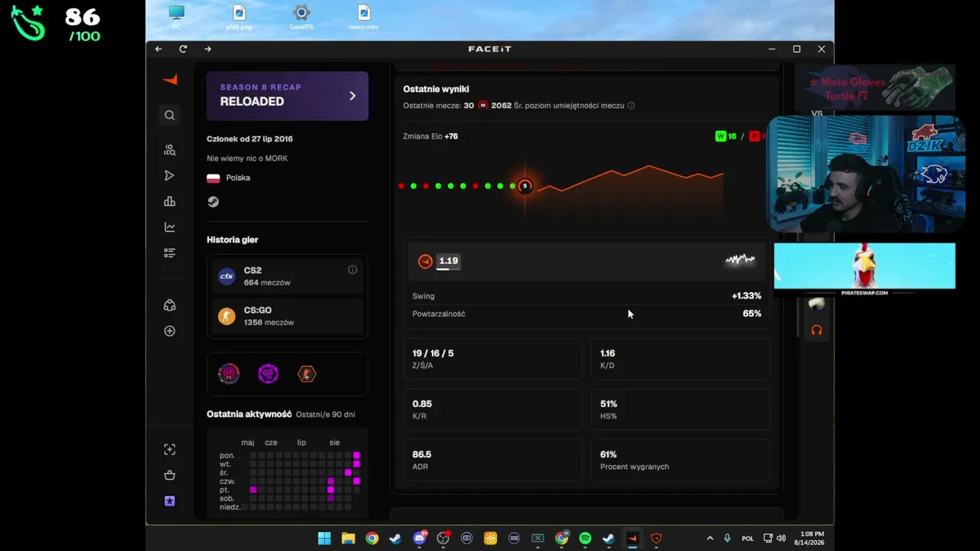The width and height of the screenshot is (980, 551).
Task: Click the orange headset icon on right edge
Action: pos(817,331)
